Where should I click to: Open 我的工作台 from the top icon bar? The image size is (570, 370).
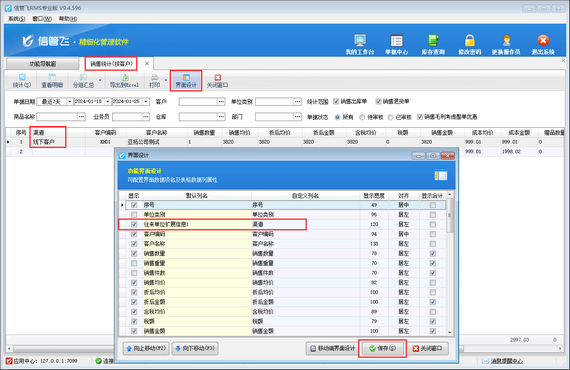360,44
